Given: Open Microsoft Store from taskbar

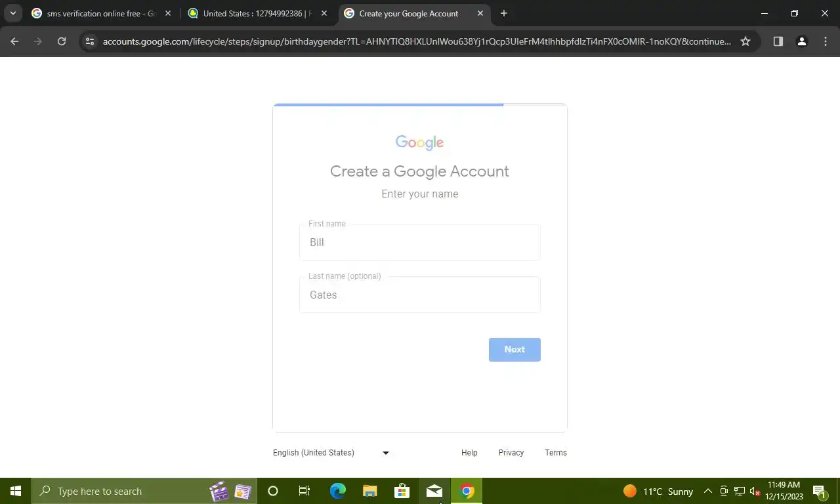Looking at the screenshot, I should pos(402,491).
